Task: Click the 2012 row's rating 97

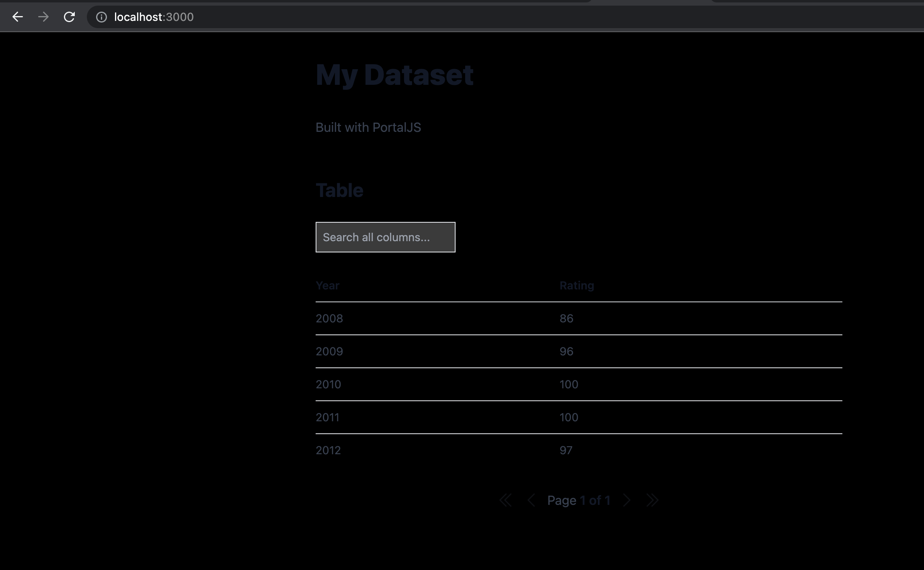Action: [x=566, y=450]
